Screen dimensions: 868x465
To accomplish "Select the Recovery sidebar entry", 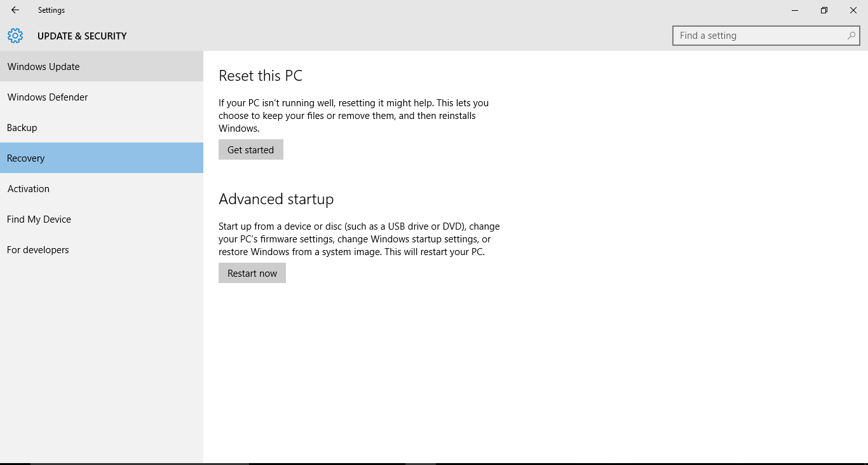I will point(25,158).
